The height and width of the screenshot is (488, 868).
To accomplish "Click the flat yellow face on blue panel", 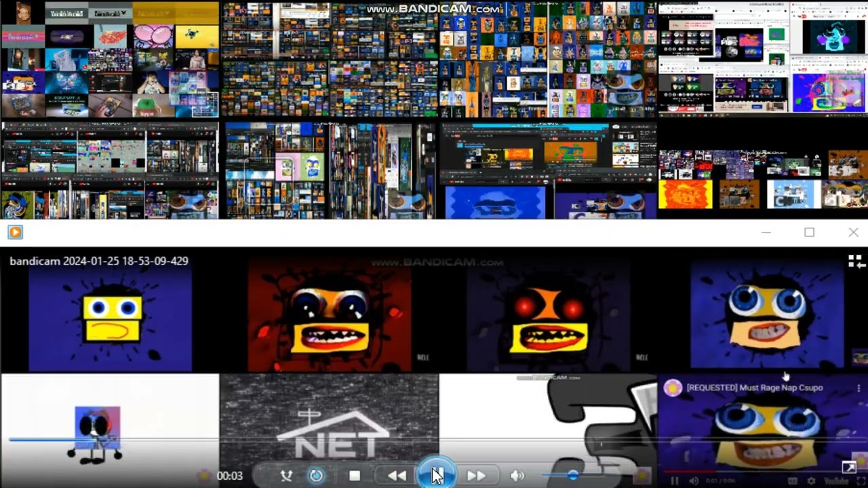I will (x=110, y=316).
